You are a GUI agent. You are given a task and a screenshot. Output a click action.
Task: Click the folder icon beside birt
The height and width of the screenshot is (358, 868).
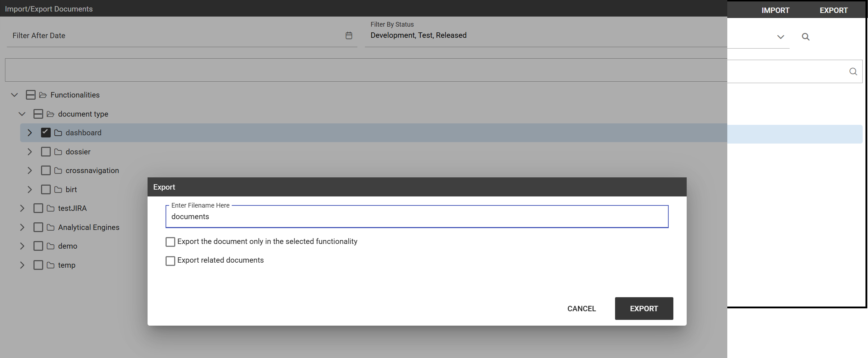[x=58, y=190]
